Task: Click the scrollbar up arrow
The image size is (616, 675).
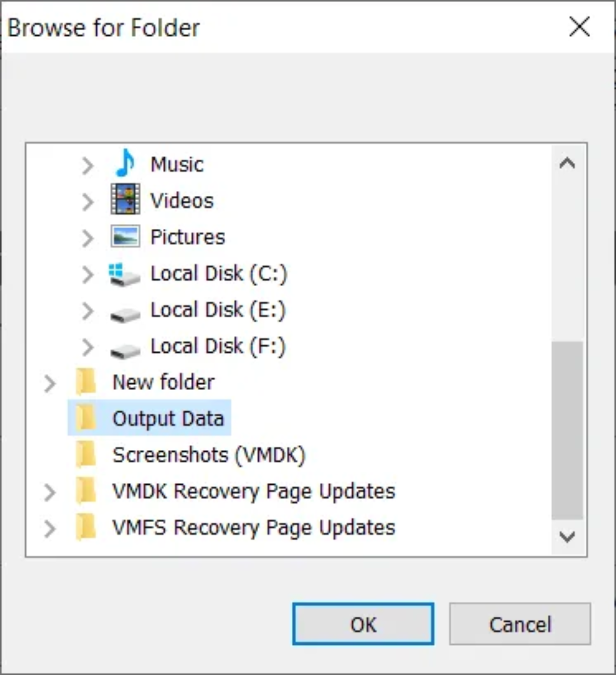Action: pos(568,162)
